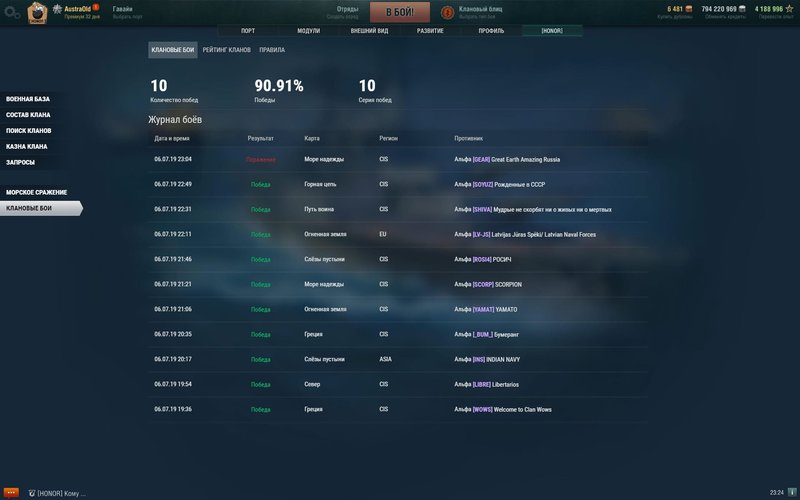The height and width of the screenshot is (500, 800).
Task: Click the rank badge beside AustraOld
Action: pyautogui.click(x=57, y=9)
